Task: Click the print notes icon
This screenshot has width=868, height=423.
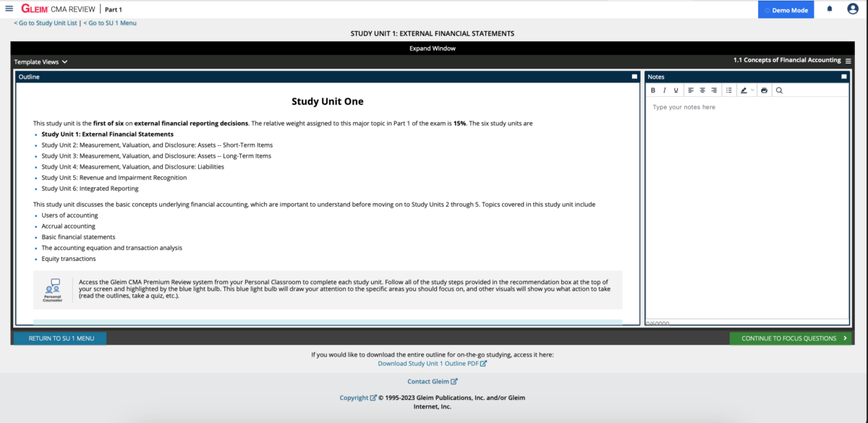Action: pos(764,90)
